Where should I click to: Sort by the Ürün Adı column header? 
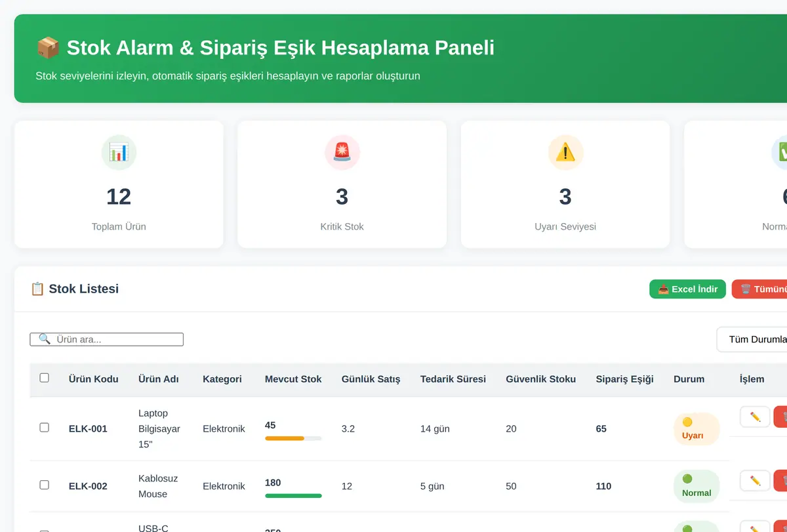tap(159, 379)
